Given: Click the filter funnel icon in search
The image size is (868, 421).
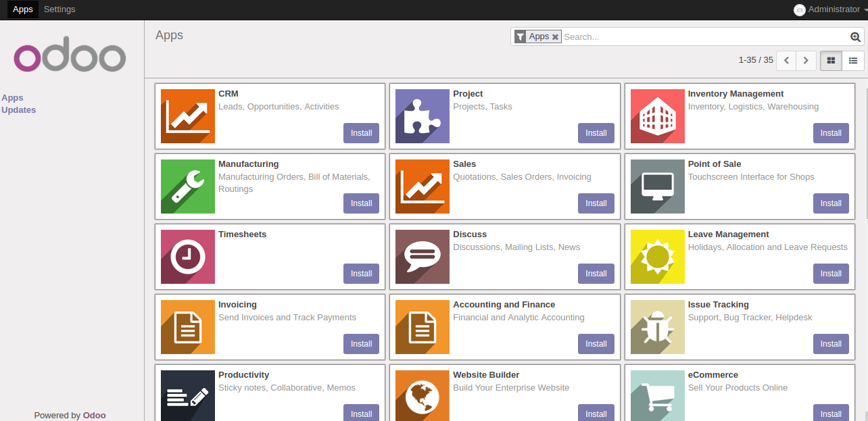Looking at the screenshot, I should click(520, 37).
